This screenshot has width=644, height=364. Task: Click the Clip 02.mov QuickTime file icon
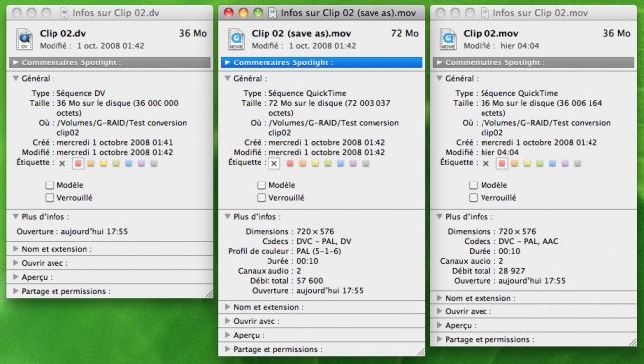pyautogui.click(x=448, y=39)
